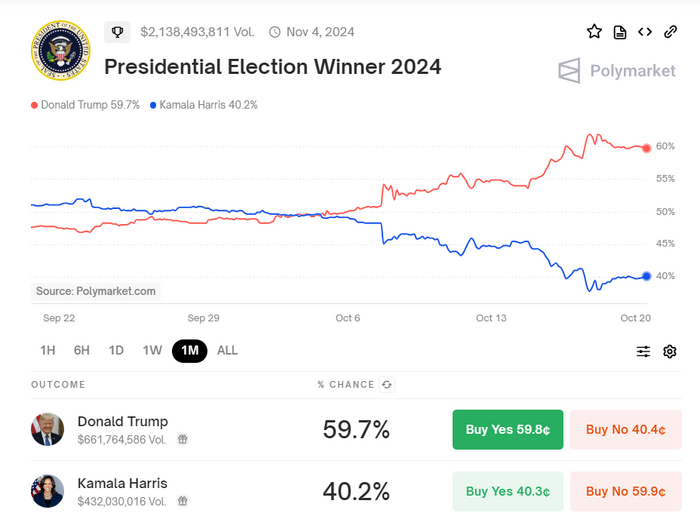Click the embed code icon
Viewport: 700px width, 519px height.
tap(645, 32)
